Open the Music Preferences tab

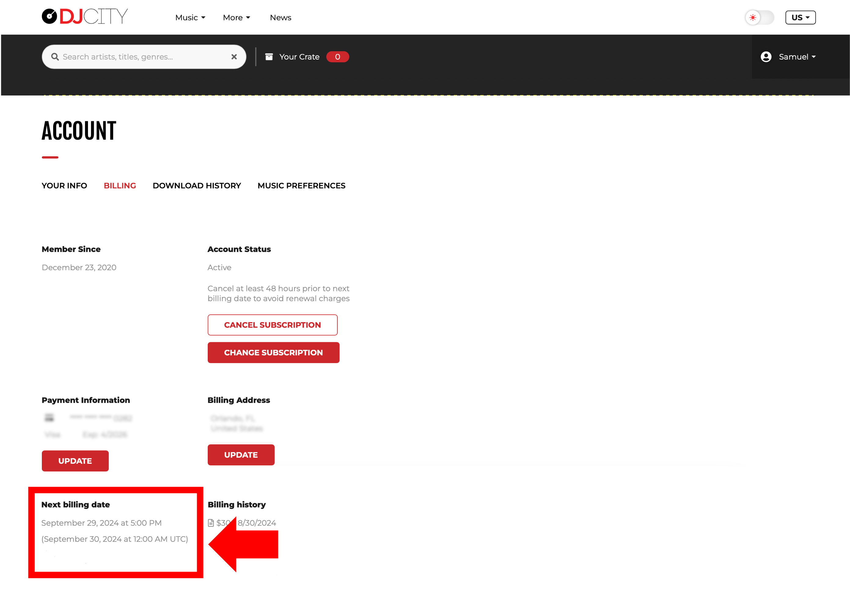(301, 185)
